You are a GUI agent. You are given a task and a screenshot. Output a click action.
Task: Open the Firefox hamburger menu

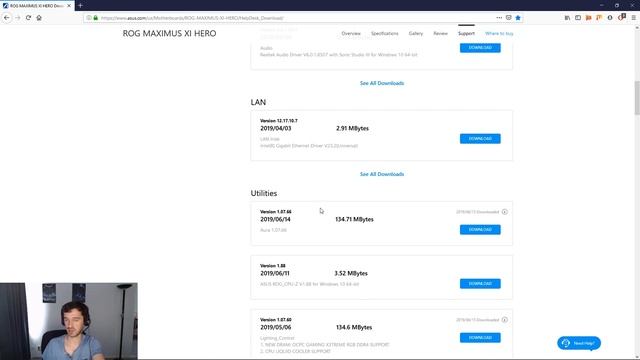point(633,18)
